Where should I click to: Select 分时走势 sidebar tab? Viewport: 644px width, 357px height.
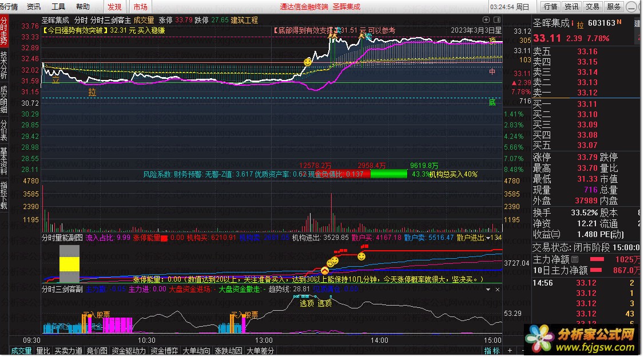tap(3, 31)
